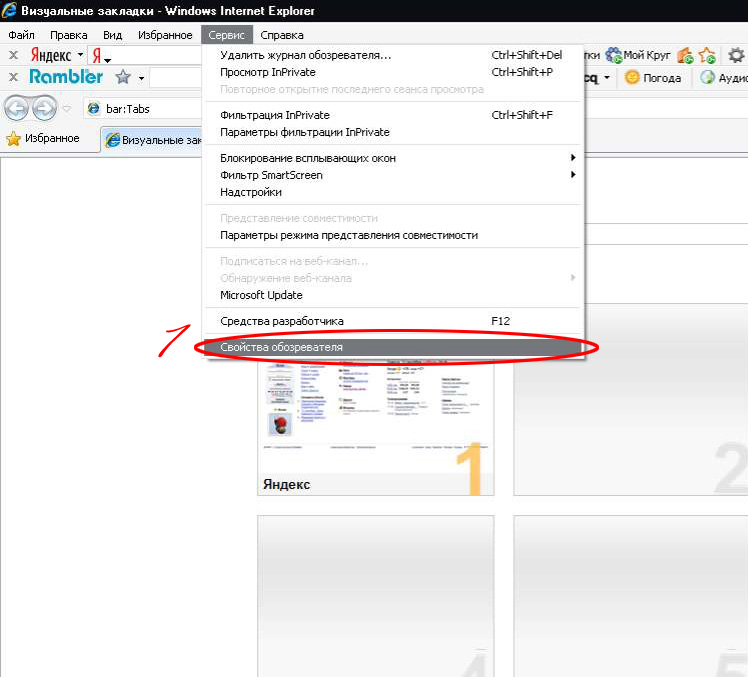Go forward with the Forward arrow button
The height and width of the screenshot is (677, 748).
(x=44, y=109)
